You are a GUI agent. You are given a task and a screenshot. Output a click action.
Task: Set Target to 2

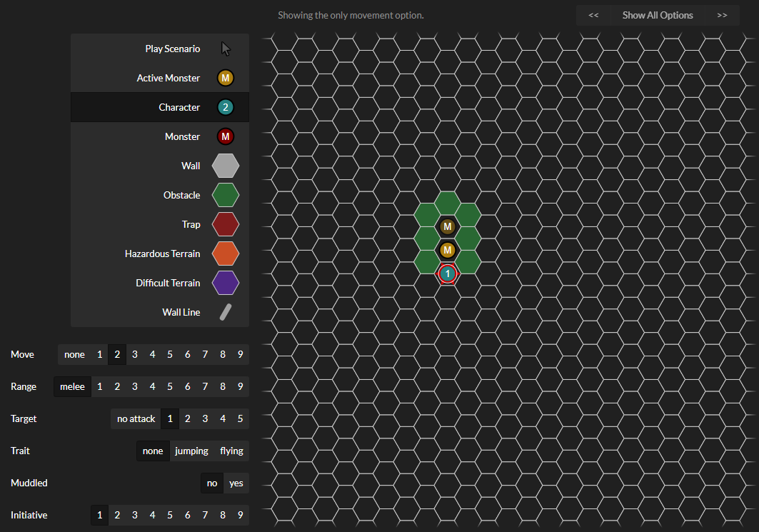(x=188, y=418)
